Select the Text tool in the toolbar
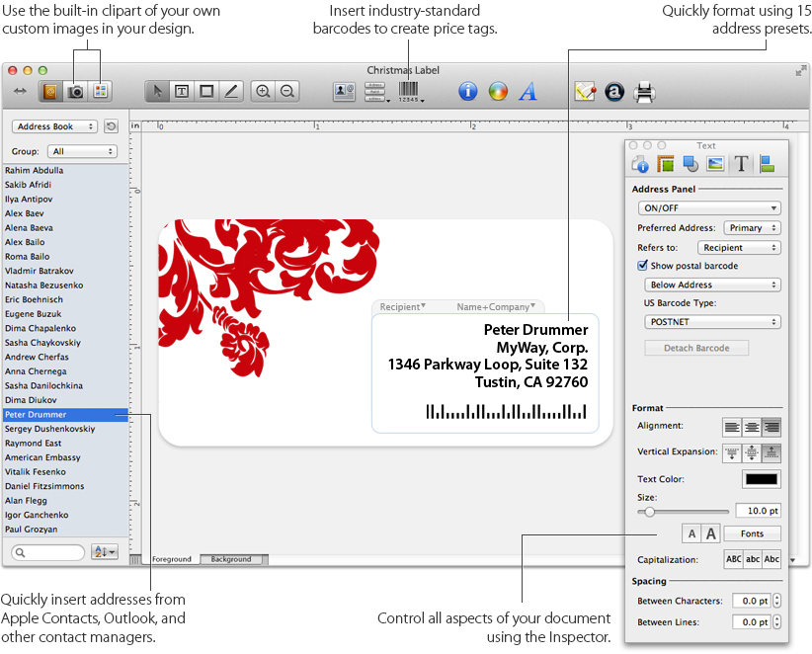Viewport: 812px width, 654px height. pyautogui.click(x=182, y=91)
